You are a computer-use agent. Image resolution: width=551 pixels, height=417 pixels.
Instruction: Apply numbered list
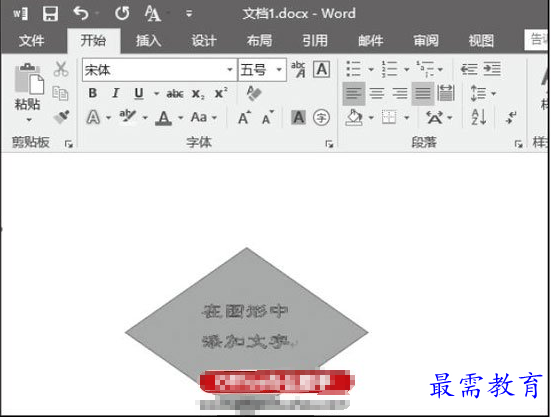389,69
